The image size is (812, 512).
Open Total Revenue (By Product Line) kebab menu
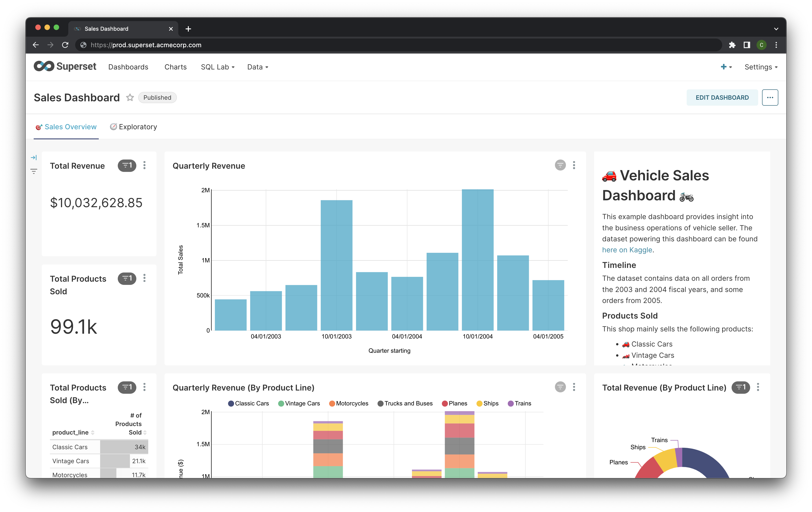click(758, 387)
